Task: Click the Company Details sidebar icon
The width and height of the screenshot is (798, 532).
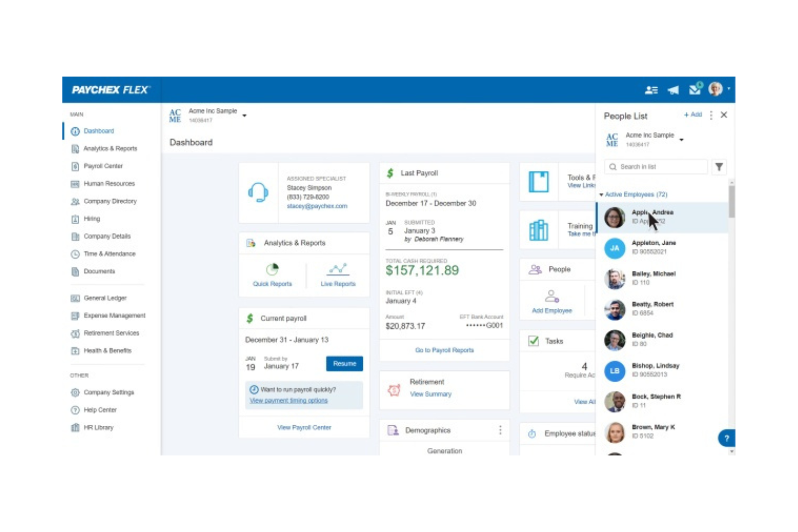Action: [75, 236]
